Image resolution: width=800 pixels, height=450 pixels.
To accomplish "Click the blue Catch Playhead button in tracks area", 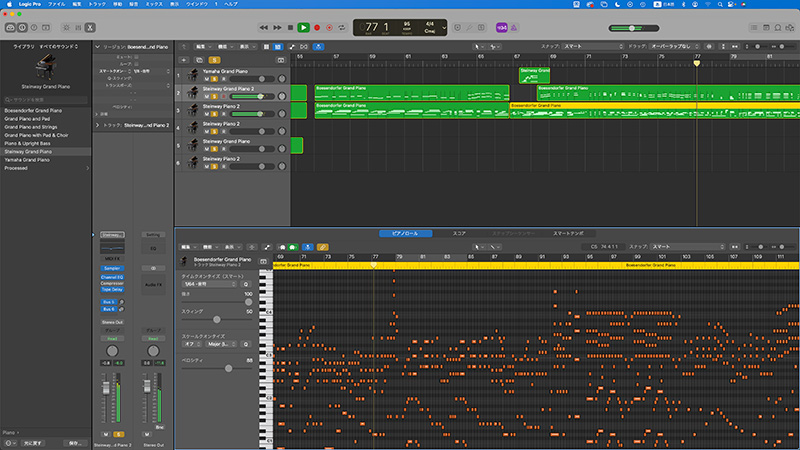I will tap(318, 46).
